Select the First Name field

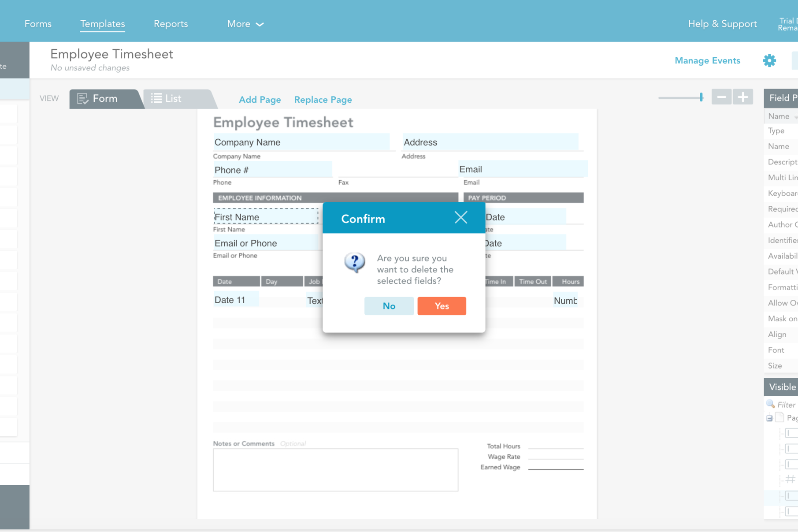(x=266, y=216)
